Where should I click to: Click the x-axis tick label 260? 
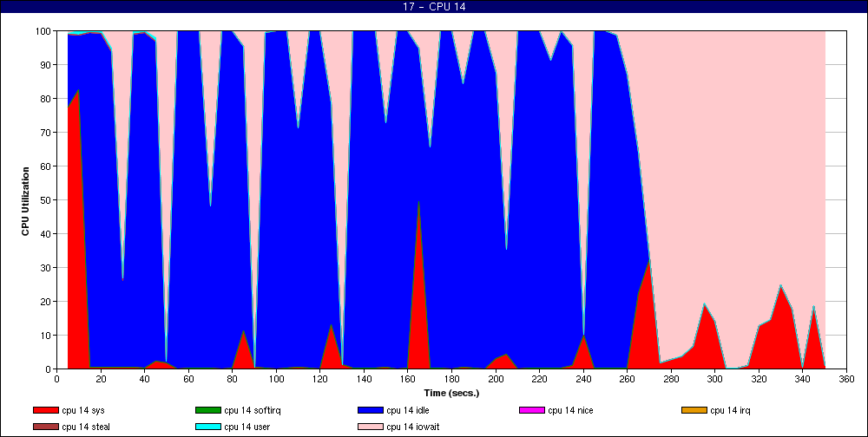[x=628, y=379]
